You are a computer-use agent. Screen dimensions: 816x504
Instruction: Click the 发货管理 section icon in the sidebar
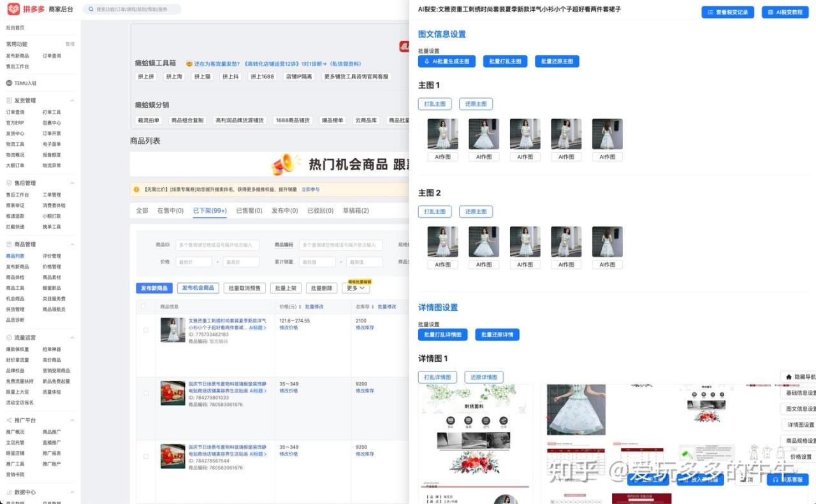9,101
